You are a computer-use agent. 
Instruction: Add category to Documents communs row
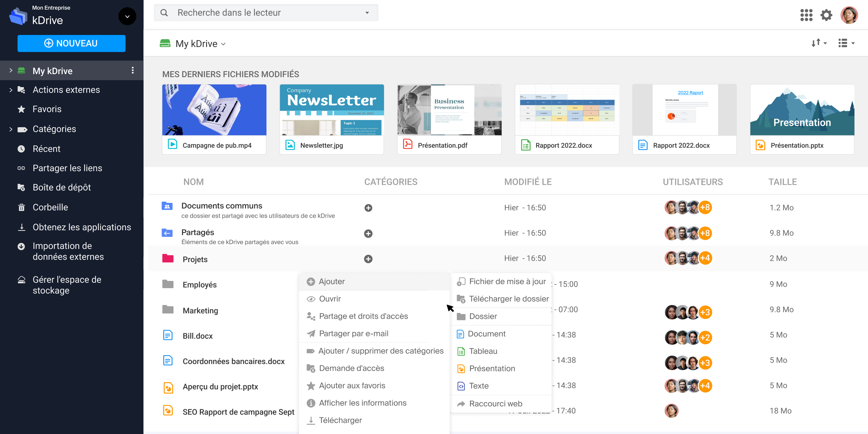(x=368, y=208)
